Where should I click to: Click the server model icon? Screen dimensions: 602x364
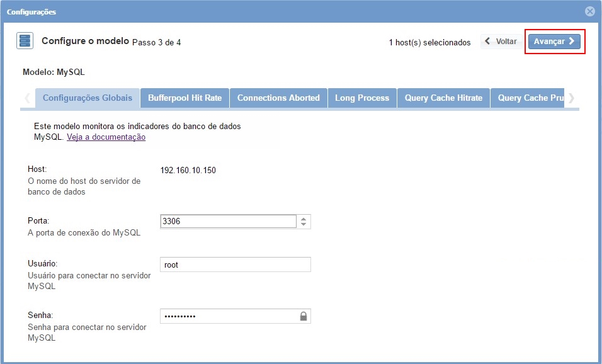tap(25, 42)
